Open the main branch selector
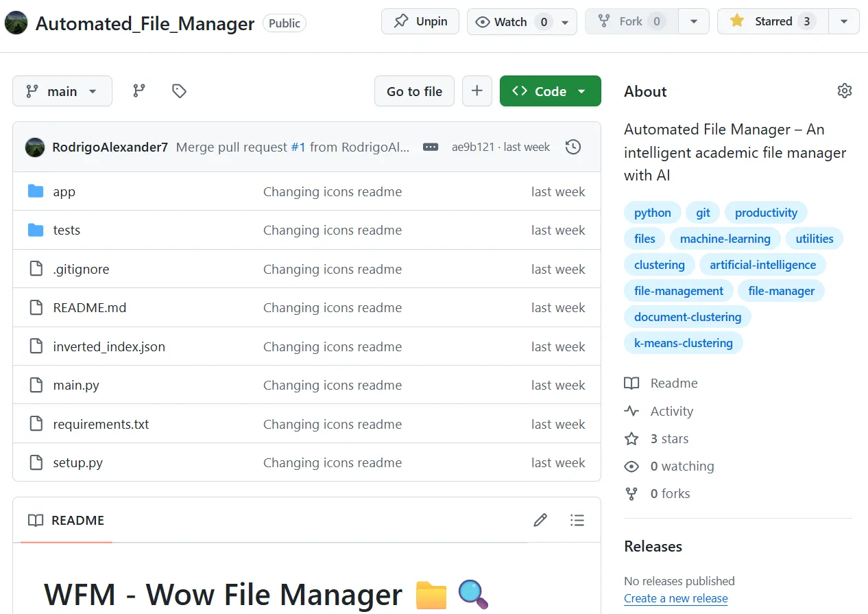This screenshot has width=868, height=614. point(62,91)
